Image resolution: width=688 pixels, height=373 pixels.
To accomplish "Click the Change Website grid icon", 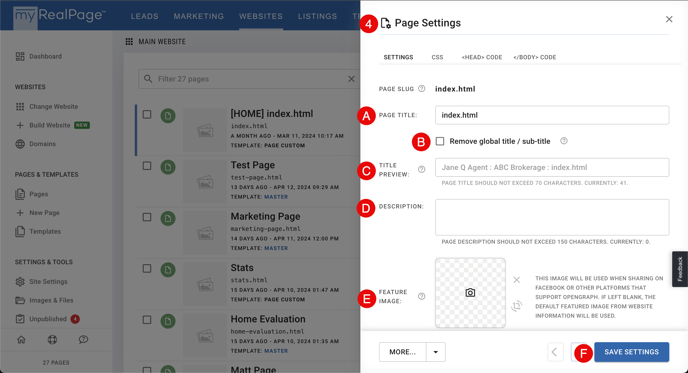I will pyautogui.click(x=20, y=107).
